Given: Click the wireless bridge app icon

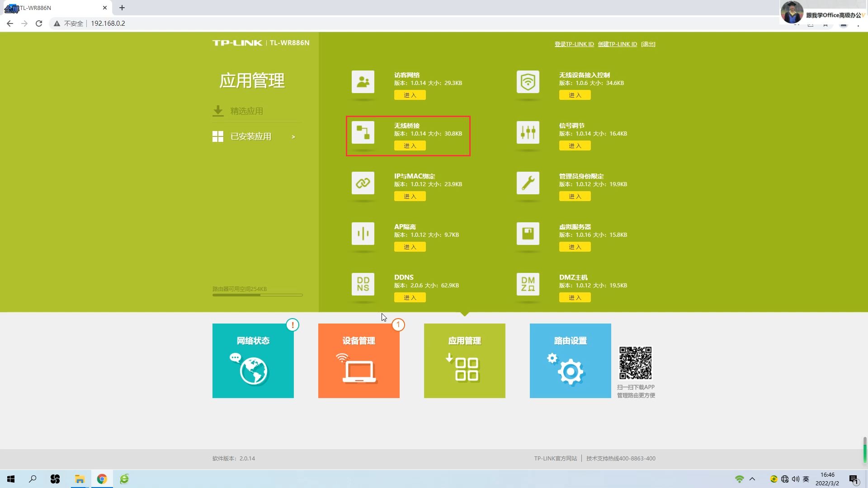Looking at the screenshot, I should coord(363,132).
